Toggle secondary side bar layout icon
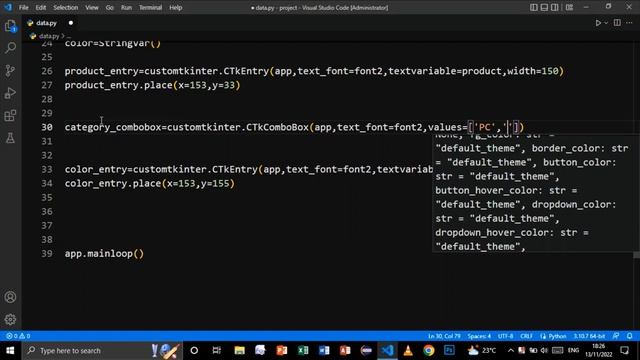This screenshot has height=360, width=640. click(x=555, y=7)
